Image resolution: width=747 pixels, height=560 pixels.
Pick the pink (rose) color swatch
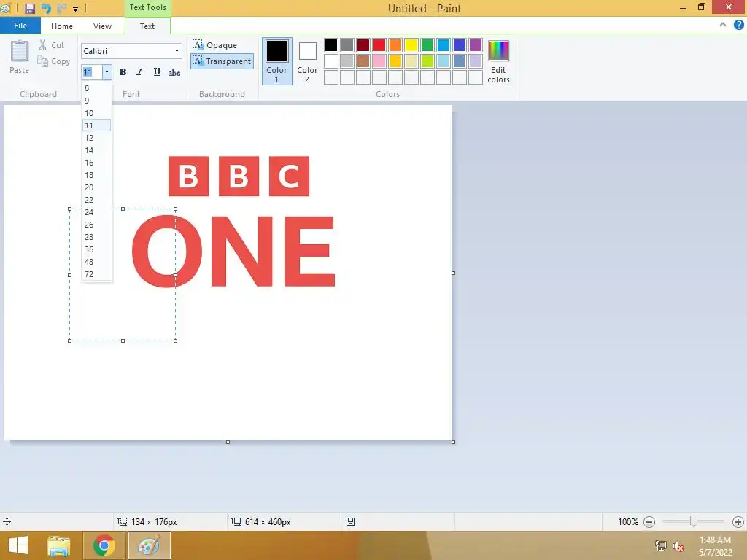pyautogui.click(x=379, y=61)
